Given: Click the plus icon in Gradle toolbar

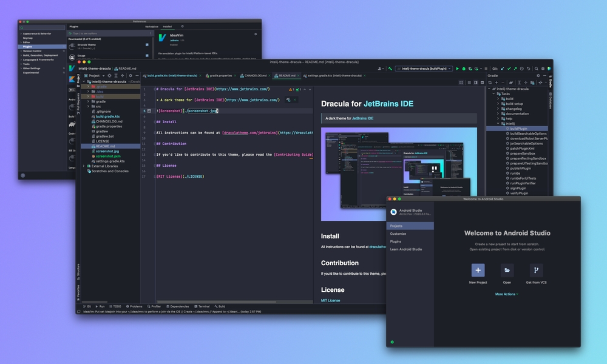Looking at the screenshot, I should (x=497, y=83).
